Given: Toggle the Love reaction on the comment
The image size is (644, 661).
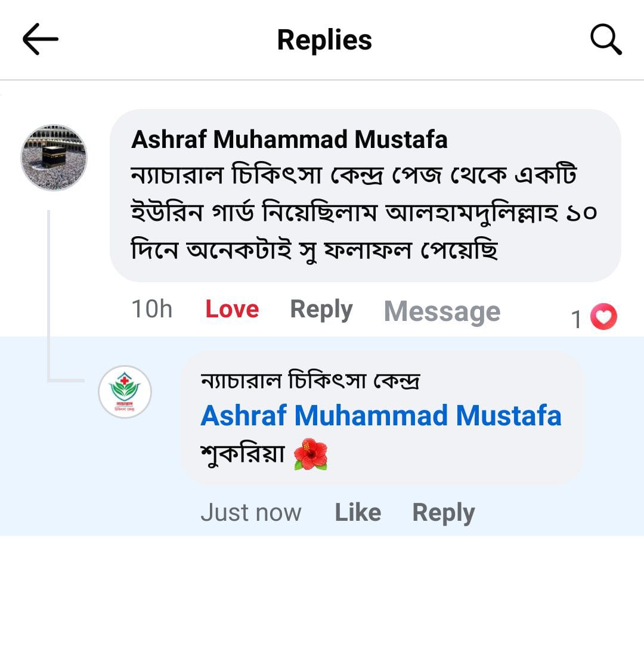Looking at the screenshot, I should (232, 310).
